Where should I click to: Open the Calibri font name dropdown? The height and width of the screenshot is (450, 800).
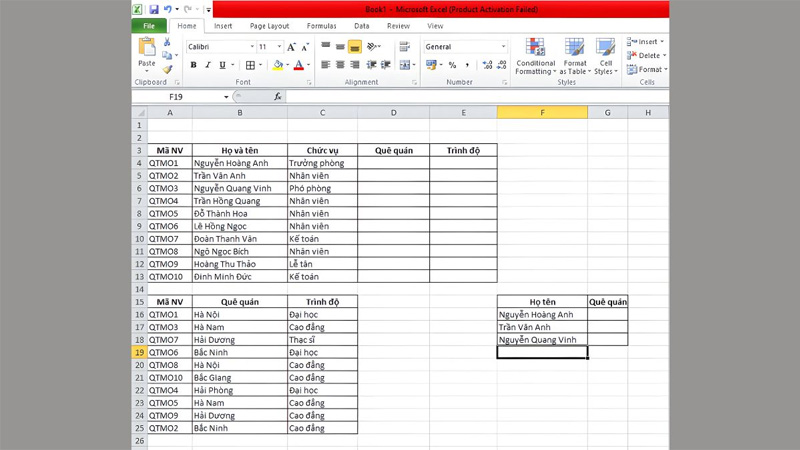tap(252, 47)
